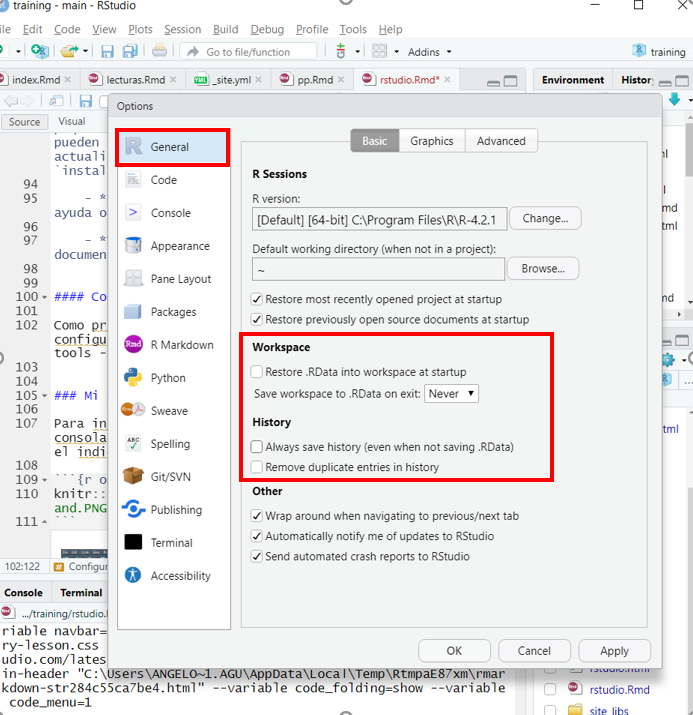Screen dimensions: 693x715
Task: Open the Accessibility options category
Action: coord(173,576)
